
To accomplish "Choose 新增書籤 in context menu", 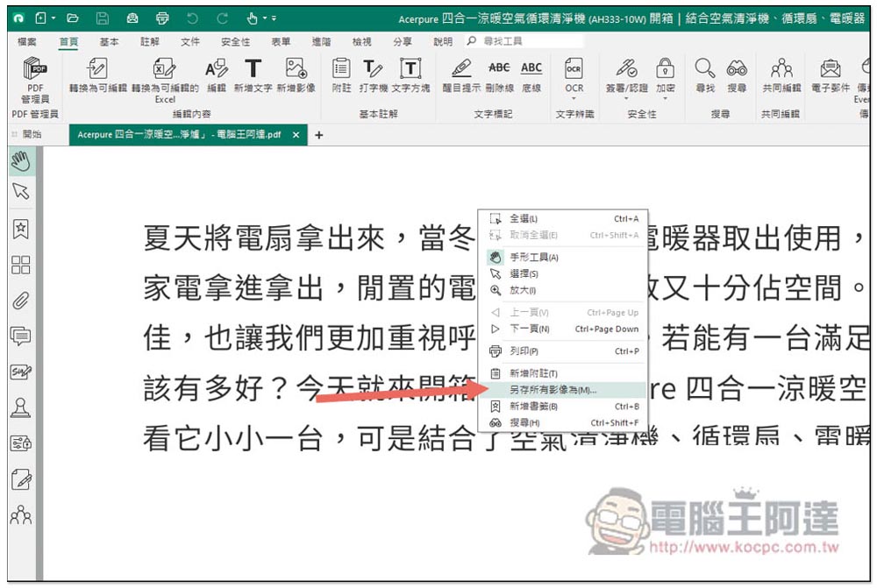I will (x=563, y=407).
